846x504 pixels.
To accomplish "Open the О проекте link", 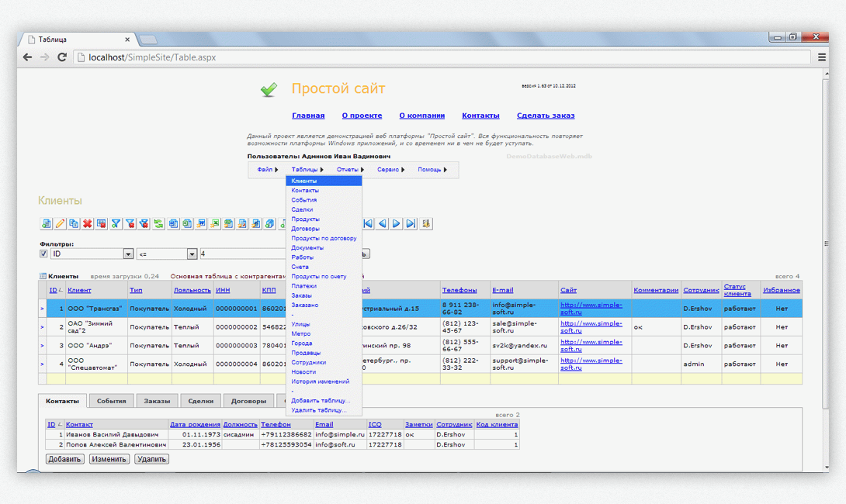I will point(362,116).
